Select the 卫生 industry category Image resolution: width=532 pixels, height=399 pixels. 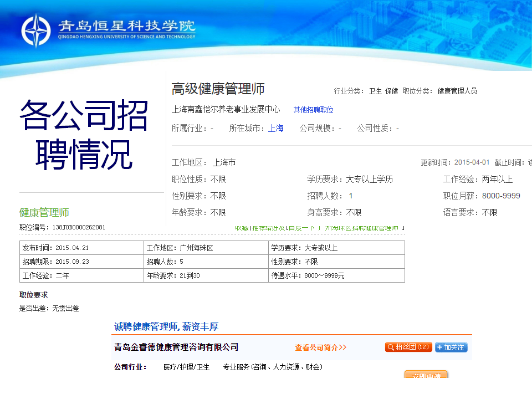tap(375, 91)
